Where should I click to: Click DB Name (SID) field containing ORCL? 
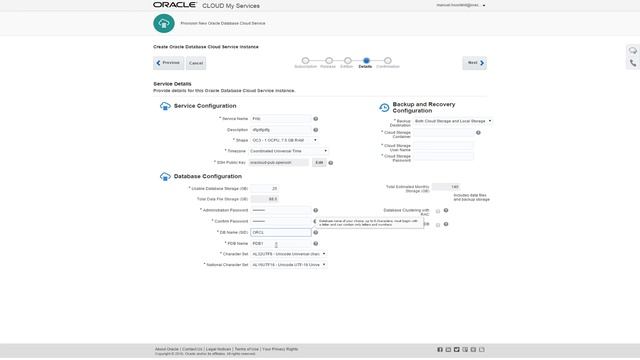click(281, 232)
